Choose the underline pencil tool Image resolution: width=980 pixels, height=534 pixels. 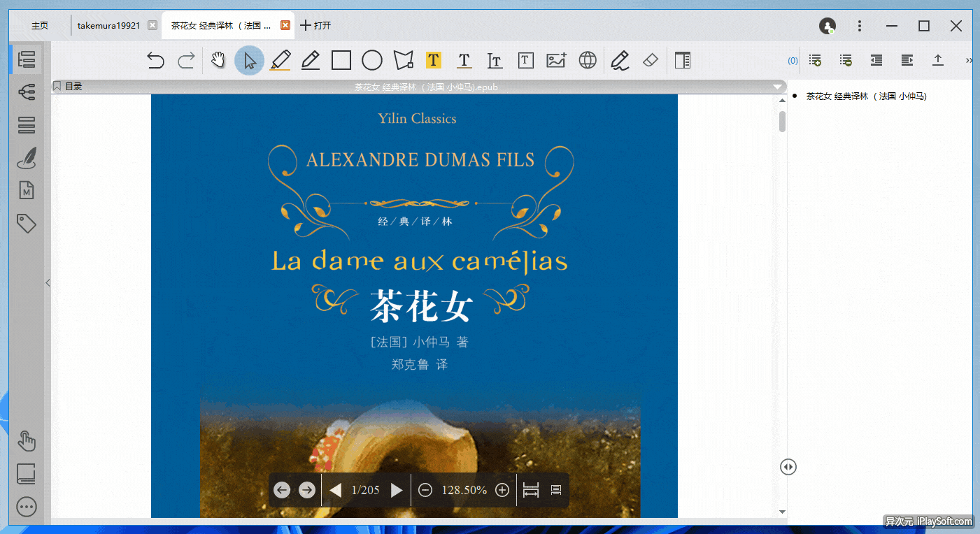click(x=311, y=60)
